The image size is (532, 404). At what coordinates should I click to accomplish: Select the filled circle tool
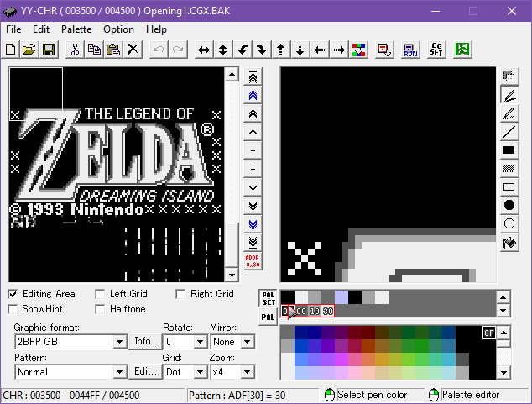(x=509, y=206)
